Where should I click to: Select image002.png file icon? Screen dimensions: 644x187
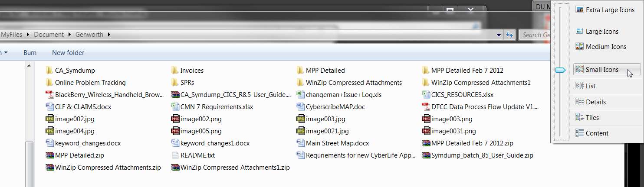coord(174,119)
